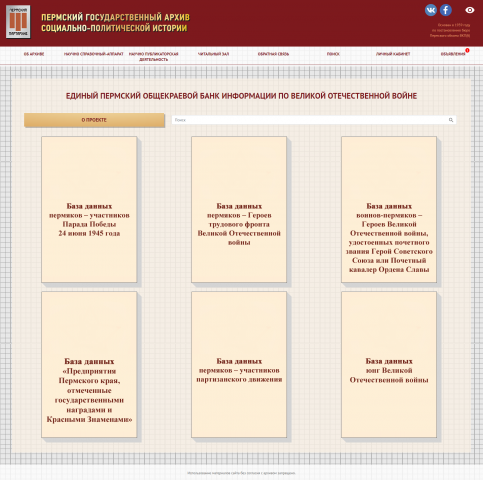Open database of Парад Победы 1945 participants
The width and height of the screenshot is (483, 480).
89,209
